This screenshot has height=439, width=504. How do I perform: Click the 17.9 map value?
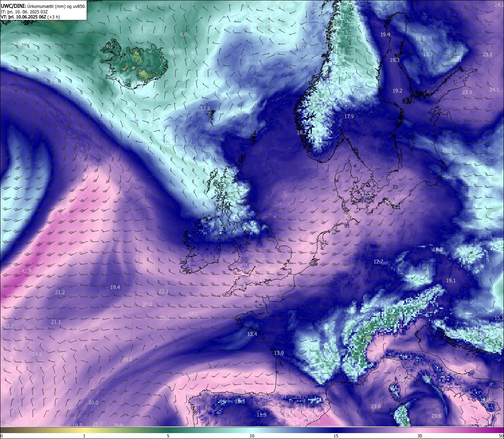click(x=349, y=117)
